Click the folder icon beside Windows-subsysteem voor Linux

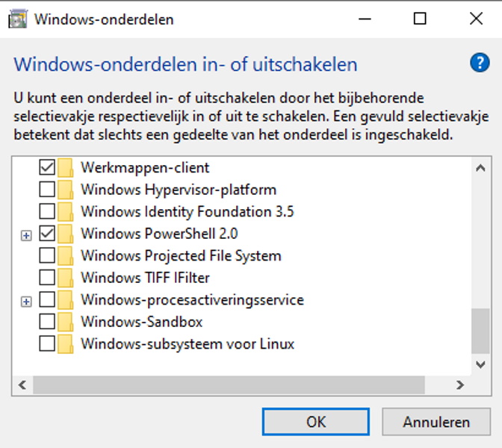click(66, 344)
